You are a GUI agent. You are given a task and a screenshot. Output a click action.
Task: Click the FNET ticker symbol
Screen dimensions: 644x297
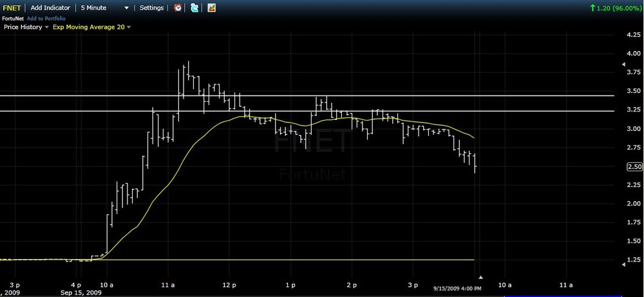[x=12, y=8]
